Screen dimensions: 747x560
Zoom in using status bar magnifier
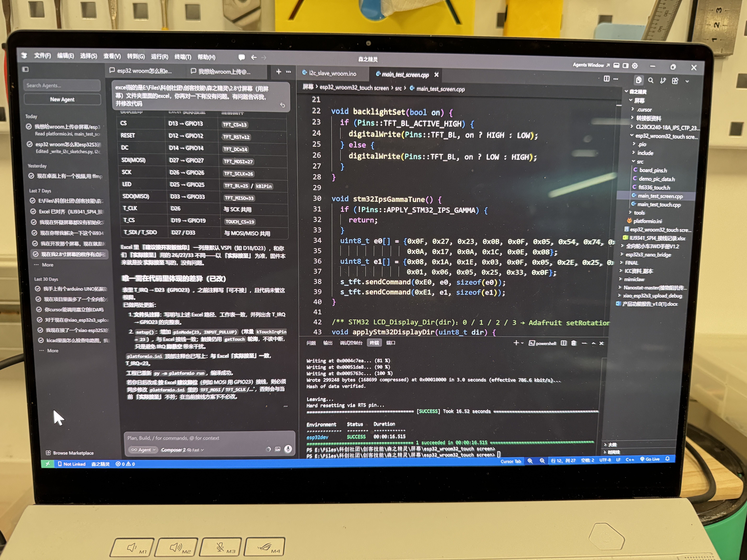[x=530, y=461]
